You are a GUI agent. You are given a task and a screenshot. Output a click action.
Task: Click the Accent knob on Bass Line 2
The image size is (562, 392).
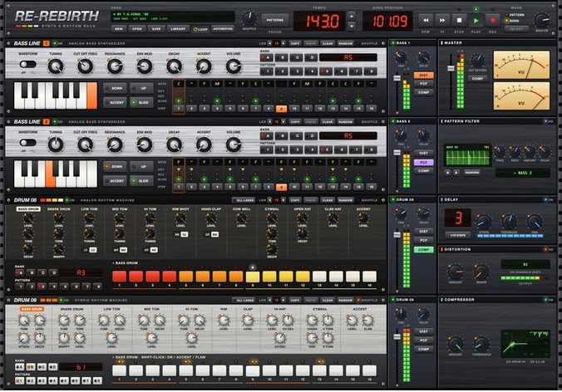coord(204,145)
